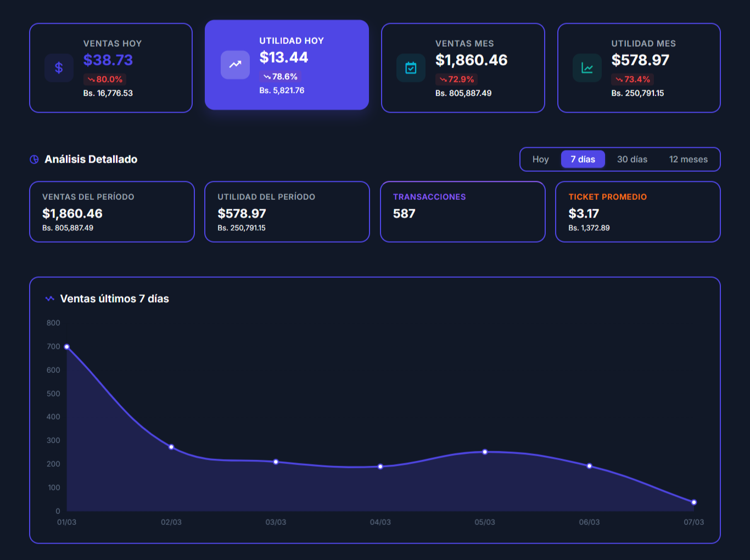Click the red 80.0% decrease badge

pos(105,80)
